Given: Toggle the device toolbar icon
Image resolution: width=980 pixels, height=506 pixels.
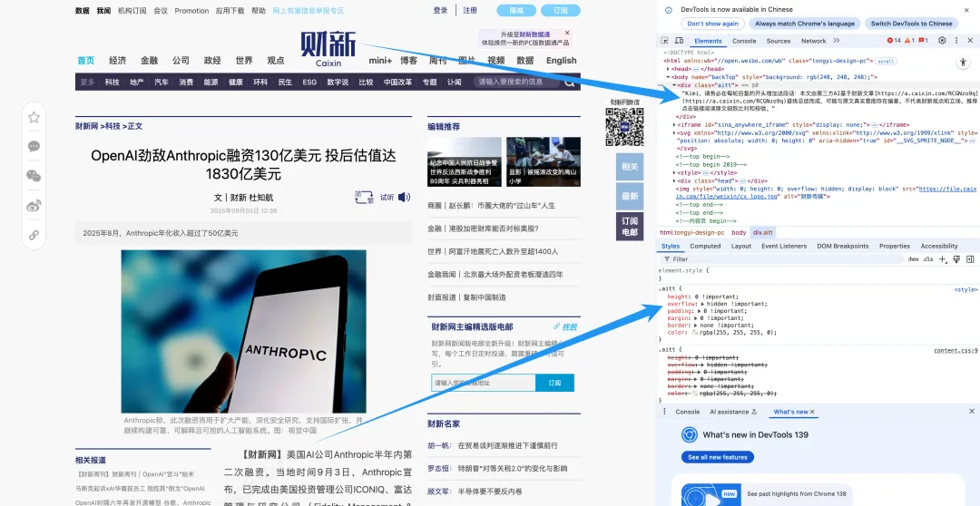Looking at the screenshot, I should point(679,41).
